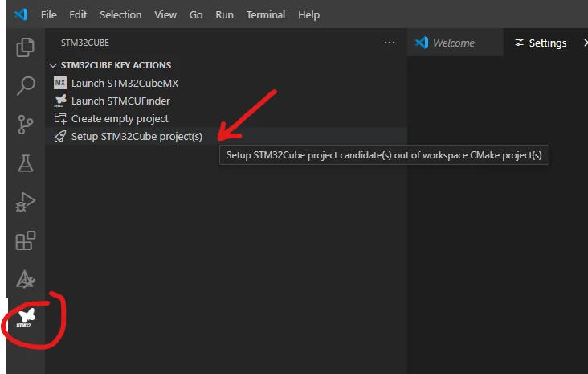Close the Settings tab

pos(585,43)
